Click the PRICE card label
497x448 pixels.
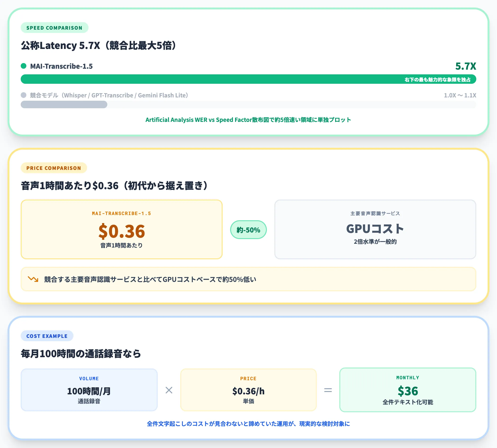pyautogui.click(x=248, y=379)
